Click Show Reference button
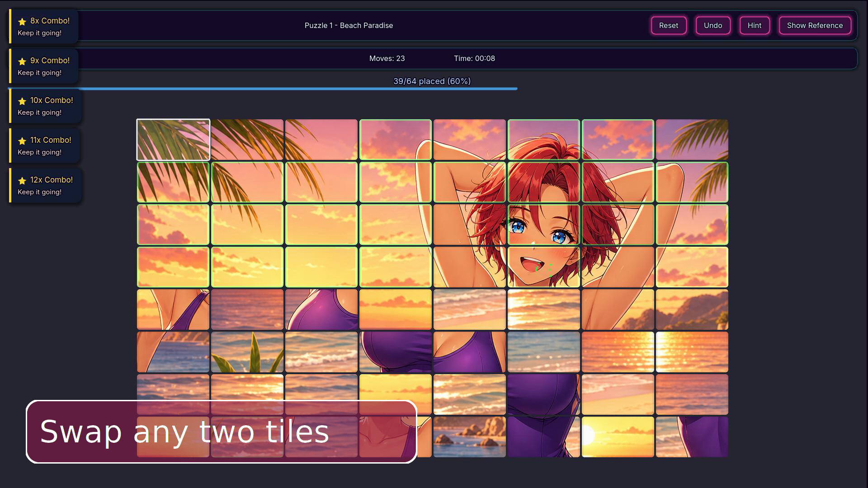 (815, 25)
